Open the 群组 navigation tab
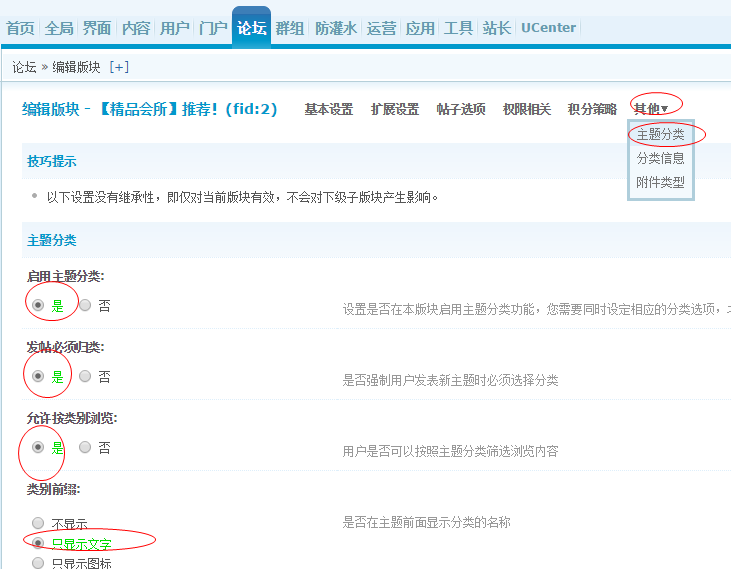The width and height of the screenshot is (731, 569). (x=290, y=28)
